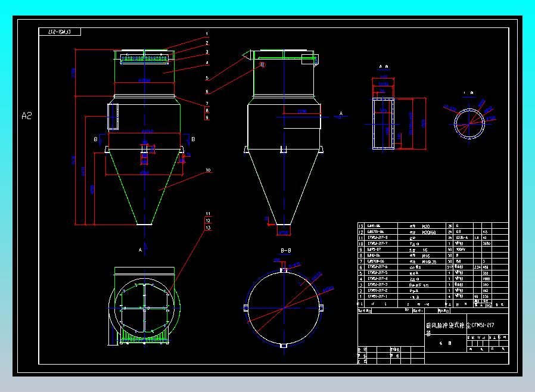Click the A view arrow label beside side view
535x392 pixels.
tap(341, 113)
